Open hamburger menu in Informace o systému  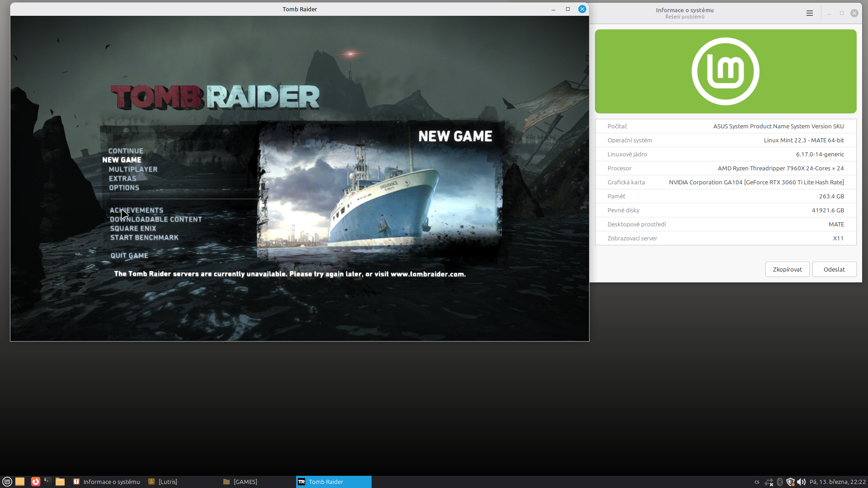click(810, 13)
